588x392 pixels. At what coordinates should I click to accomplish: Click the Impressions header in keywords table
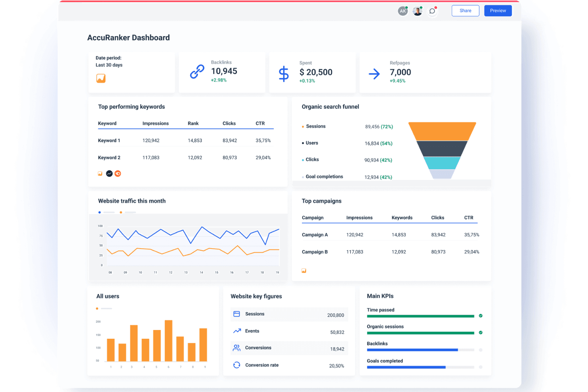(156, 124)
